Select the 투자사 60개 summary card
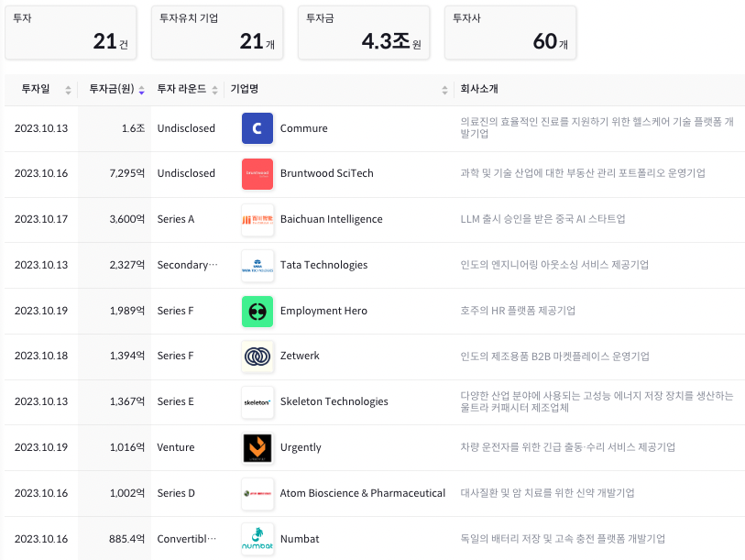 point(509,32)
